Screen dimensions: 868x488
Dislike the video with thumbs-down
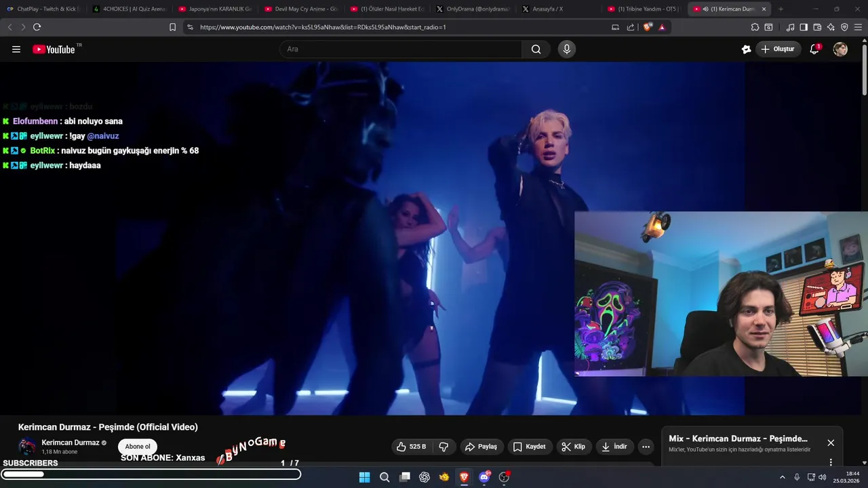(x=443, y=447)
